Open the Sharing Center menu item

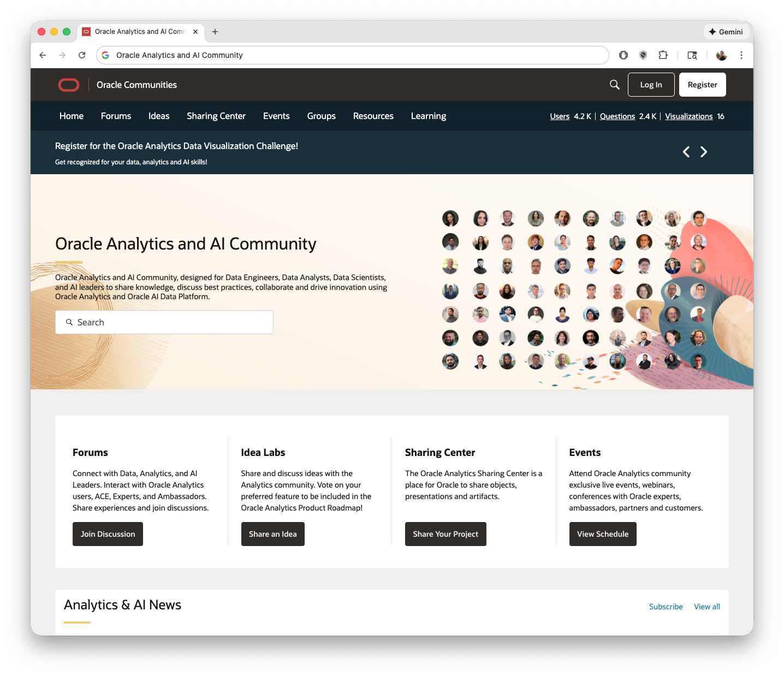pyautogui.click(x=216, y=116)
